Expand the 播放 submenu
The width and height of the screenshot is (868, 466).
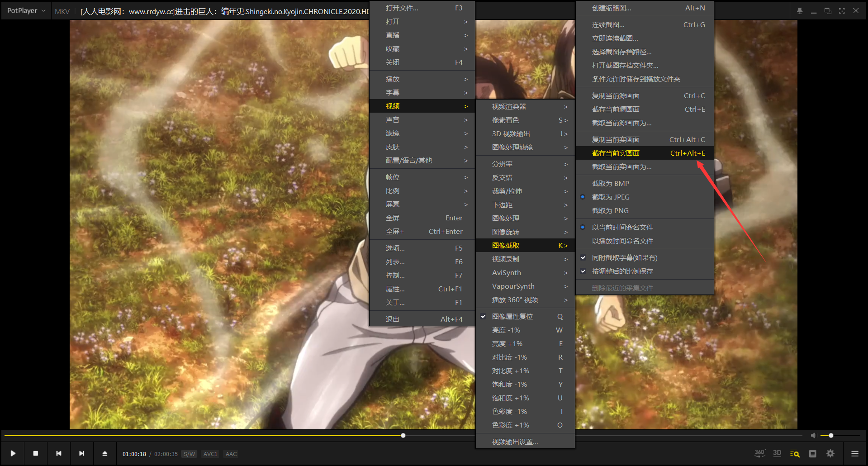tap(422, 79)
